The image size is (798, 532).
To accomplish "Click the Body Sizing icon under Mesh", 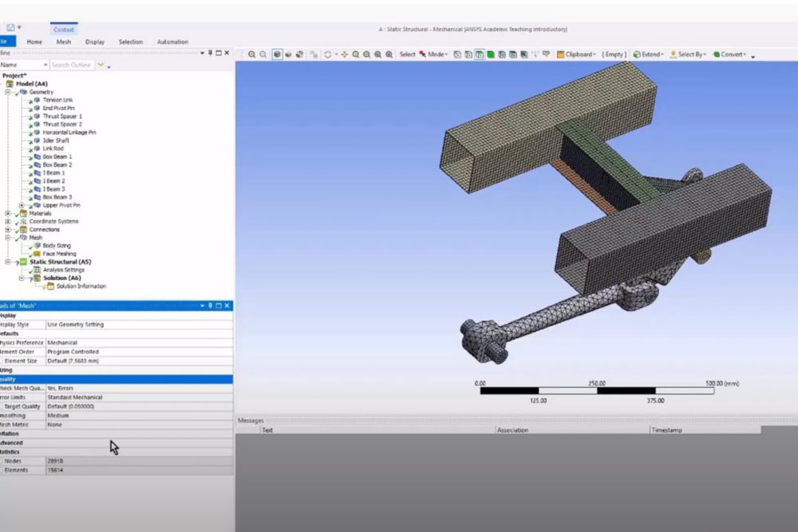I will pyautogui.click(x=37, y=246).
